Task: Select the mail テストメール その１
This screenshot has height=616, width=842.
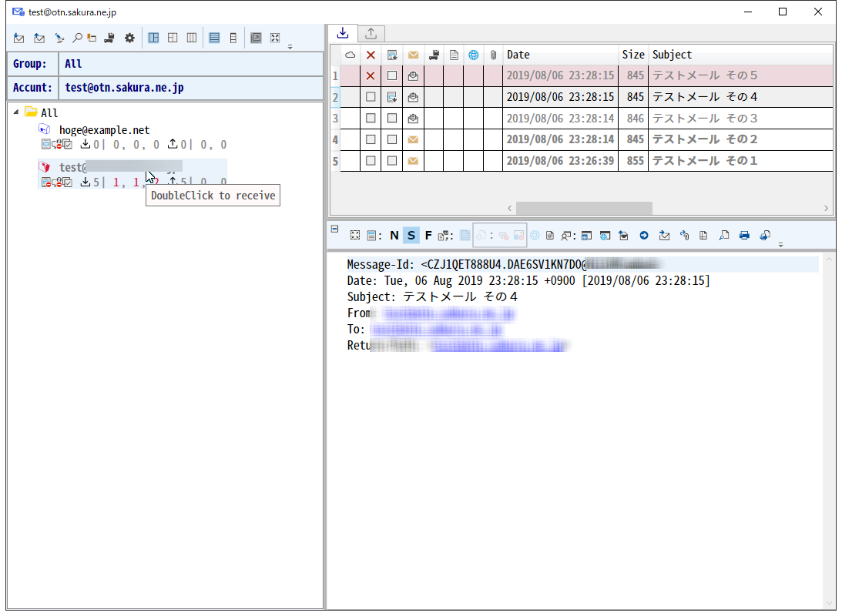Action: [705, 160]
